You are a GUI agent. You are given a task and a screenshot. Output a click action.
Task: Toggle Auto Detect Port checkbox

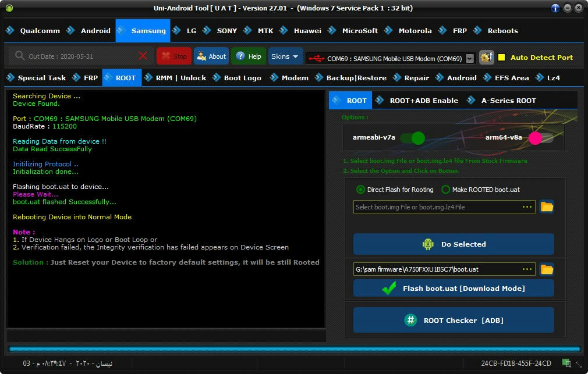[501, 58]
